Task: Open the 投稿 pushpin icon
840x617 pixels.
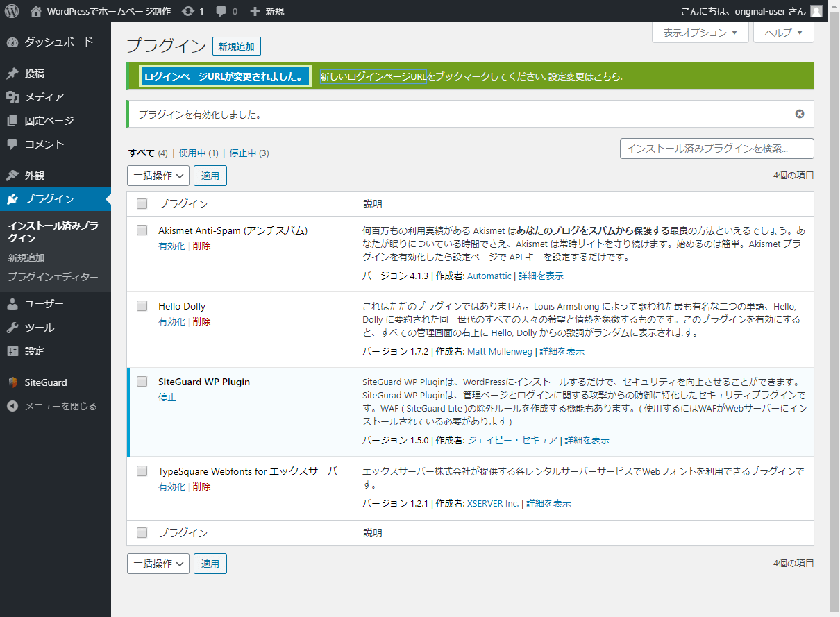Action: tap(12, 74)
